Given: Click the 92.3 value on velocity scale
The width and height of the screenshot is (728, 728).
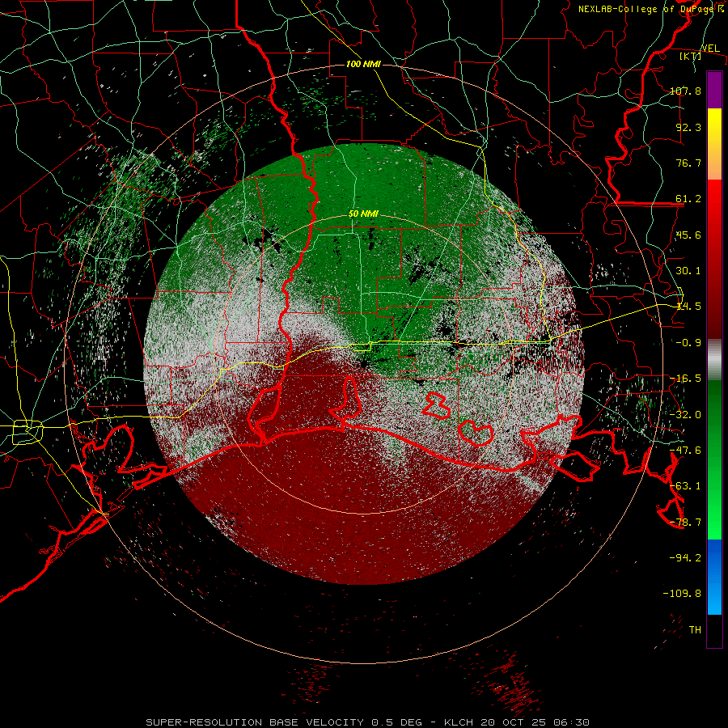Looking at the screenshot, I should [688, 127].
